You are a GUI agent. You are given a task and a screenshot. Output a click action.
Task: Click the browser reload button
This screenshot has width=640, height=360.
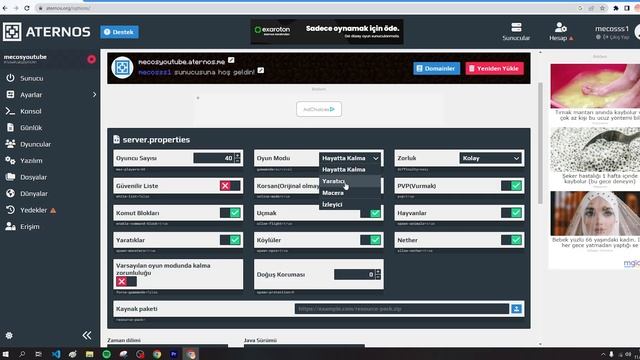pos(27,8)
